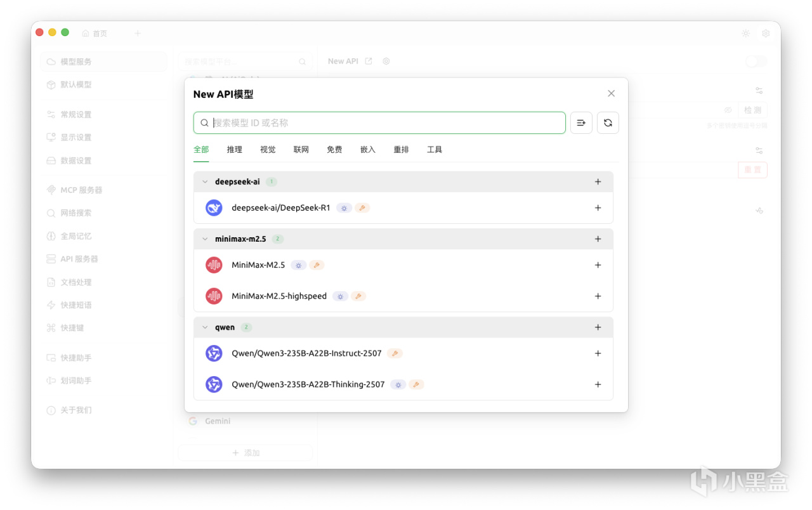Screen dimensions: 812x510
Task: Open 常规设置 in the sidebar
Action: (103, 114)
